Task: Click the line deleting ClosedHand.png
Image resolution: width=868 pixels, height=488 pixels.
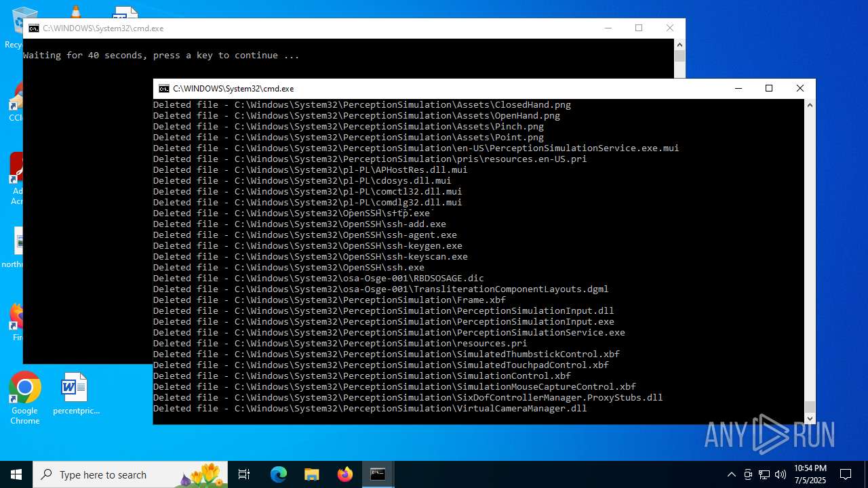Action: click(x=362, y=105)
